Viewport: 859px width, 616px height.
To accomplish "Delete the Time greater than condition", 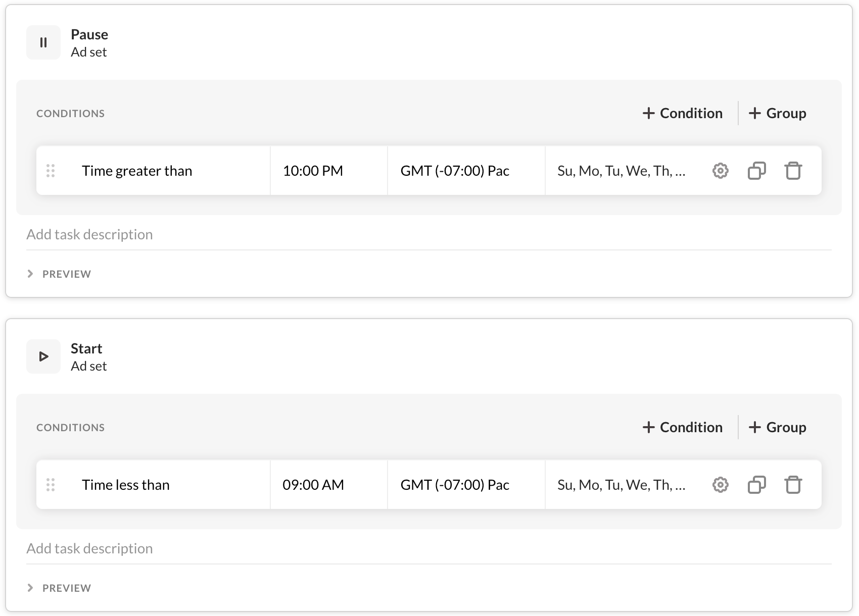I will 793,171.
